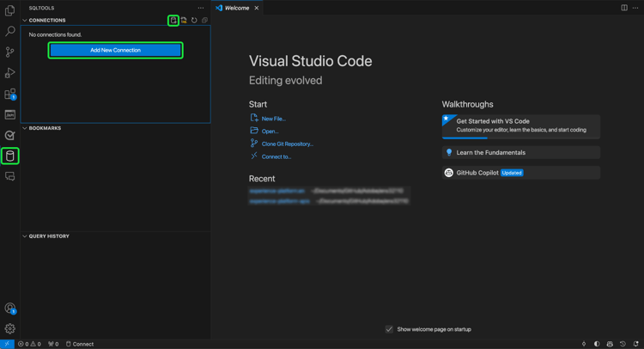644x349 pixels.
Task: Click the Add New Connection button
Action: click(x=115, y=50)
